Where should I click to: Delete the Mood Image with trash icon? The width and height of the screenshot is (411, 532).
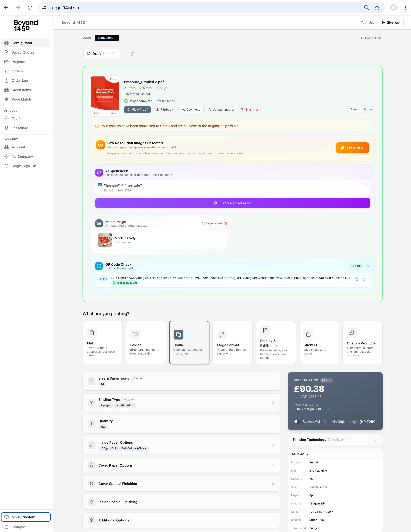[226, 223]
